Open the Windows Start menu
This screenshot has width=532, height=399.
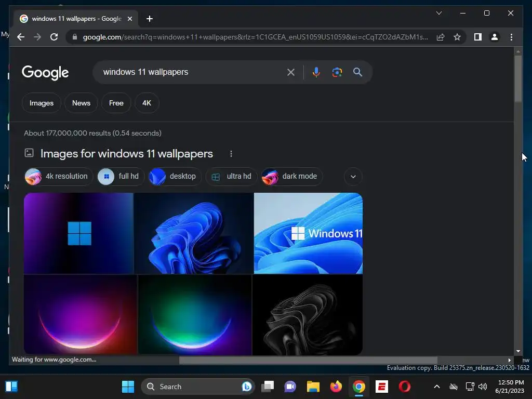[x=128, y=387]
